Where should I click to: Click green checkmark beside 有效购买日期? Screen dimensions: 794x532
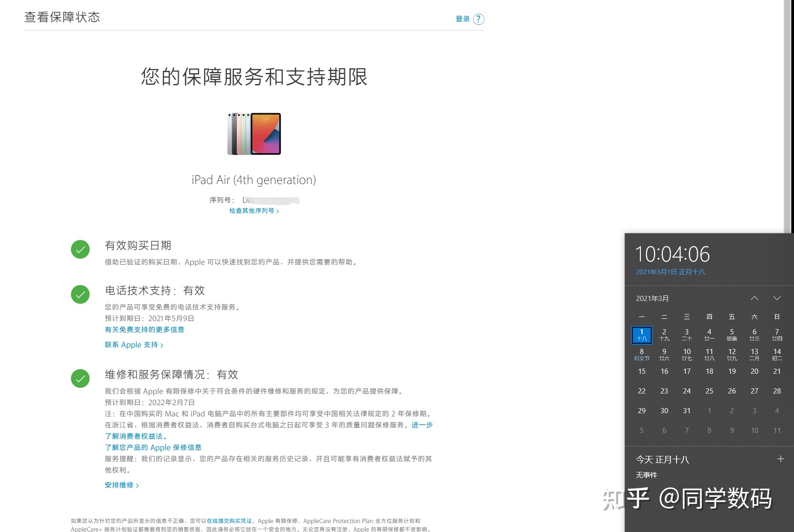80,249
